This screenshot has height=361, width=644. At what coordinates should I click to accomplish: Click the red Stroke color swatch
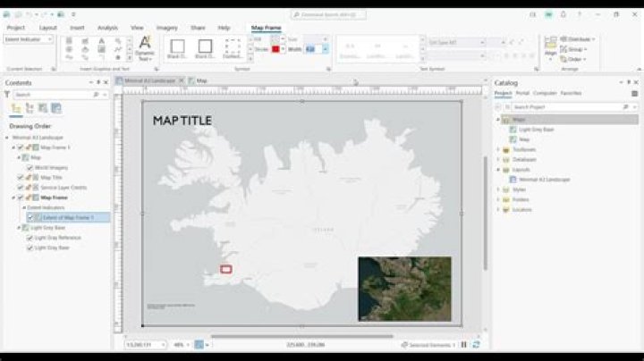pos(275,49)
